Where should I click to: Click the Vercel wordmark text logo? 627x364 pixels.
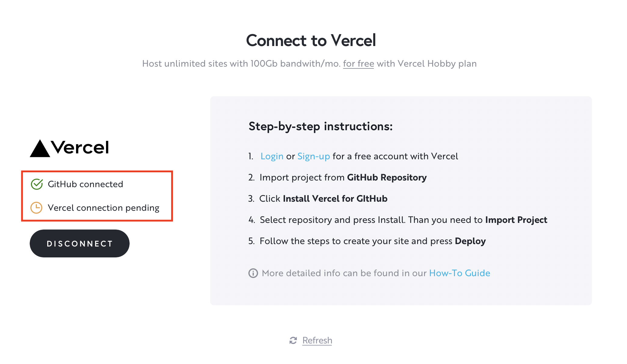[x=80, y=147]
